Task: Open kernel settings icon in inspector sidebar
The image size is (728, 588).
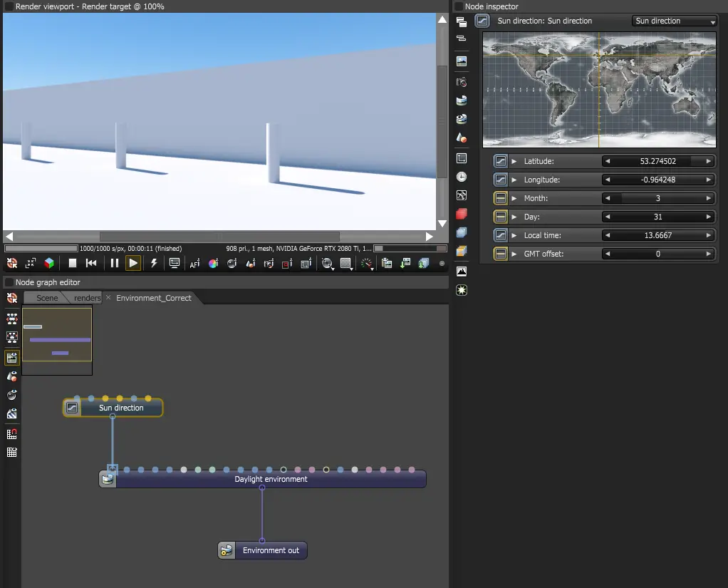Action: click(462, 195)
